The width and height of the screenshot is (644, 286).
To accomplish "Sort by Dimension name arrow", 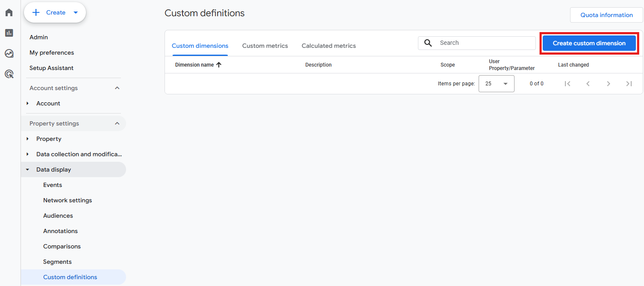I will click(x=219, y=65).
